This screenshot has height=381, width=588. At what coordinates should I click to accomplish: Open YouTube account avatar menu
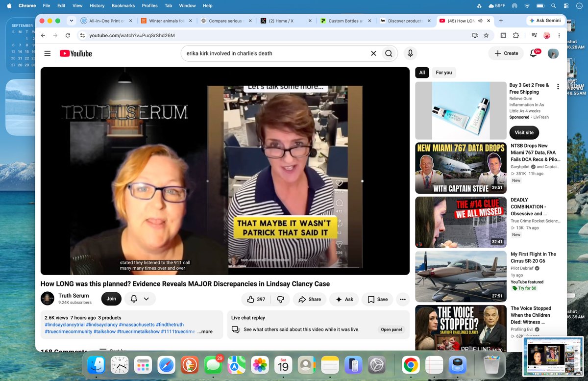click(x=553, y=53)
